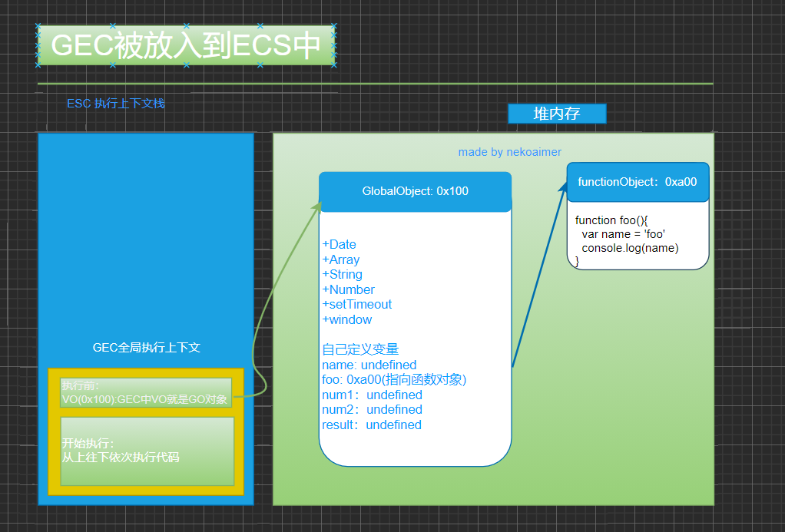Click the "result: undefined" line
Viewport: 785px width, 532px height.
(372, 425)
